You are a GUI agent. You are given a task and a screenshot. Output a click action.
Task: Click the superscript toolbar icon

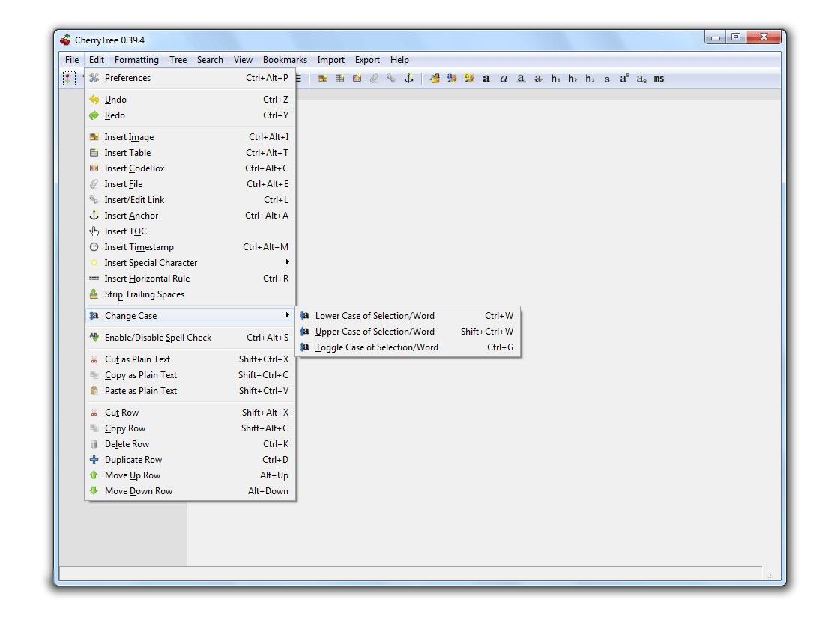[624, 79]
